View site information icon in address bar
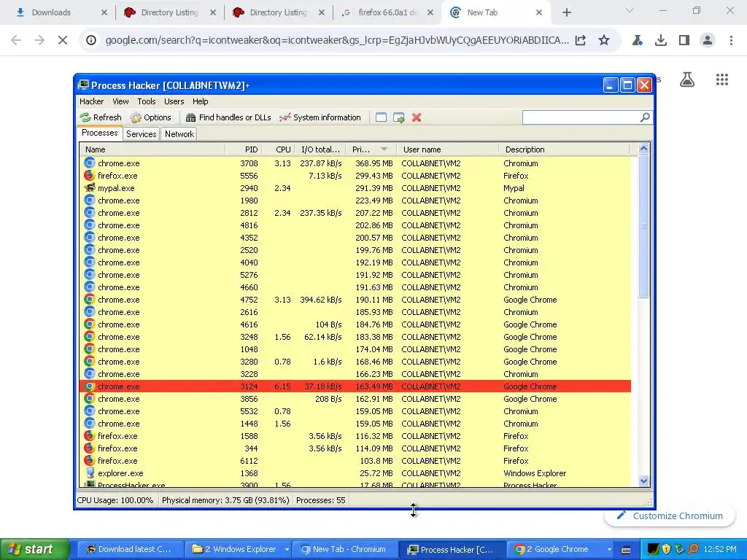The height and width of the screenshot is (560, 747). point(91,40)
